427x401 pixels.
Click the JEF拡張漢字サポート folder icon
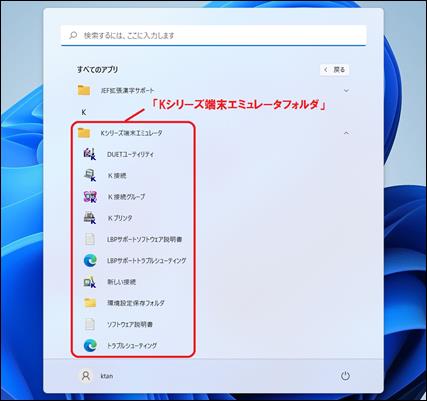click(84, 90)
